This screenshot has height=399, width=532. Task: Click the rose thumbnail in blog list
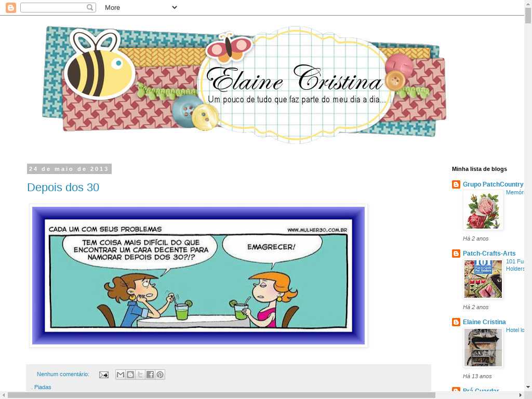(483, 210)
